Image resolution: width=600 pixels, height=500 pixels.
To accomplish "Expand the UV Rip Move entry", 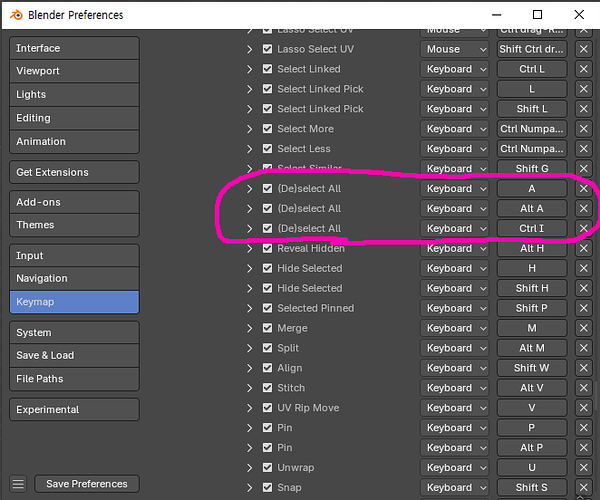I will point(249,407).
